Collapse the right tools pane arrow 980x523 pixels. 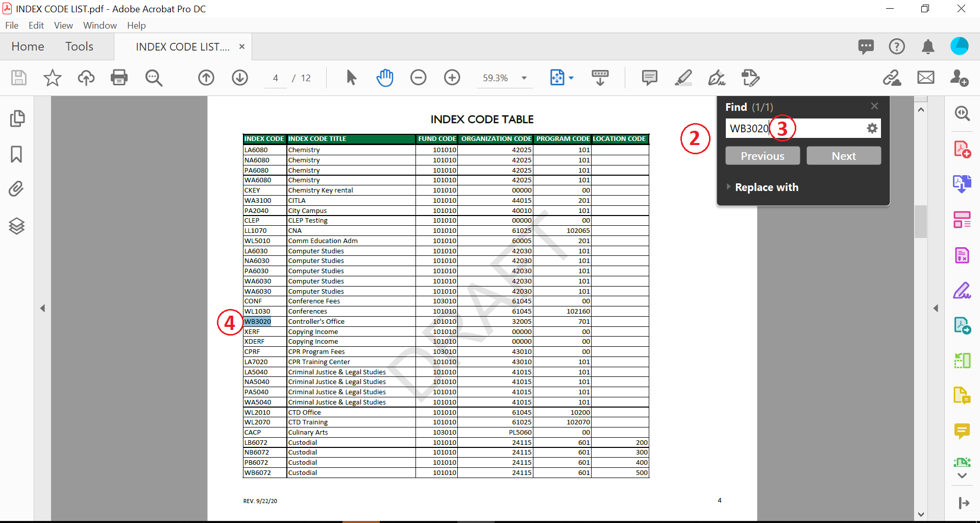point(936,308)
